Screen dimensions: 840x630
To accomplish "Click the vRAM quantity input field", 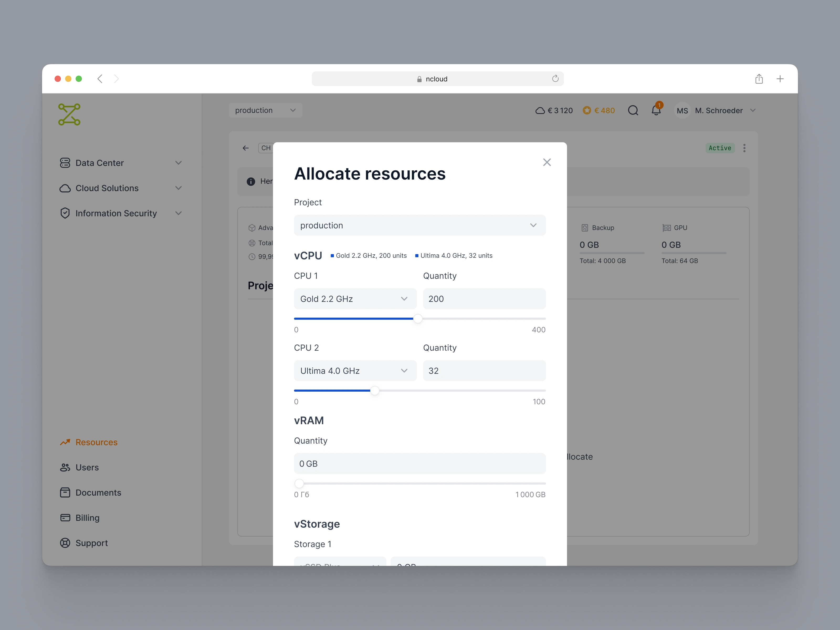I will [420, 464].
